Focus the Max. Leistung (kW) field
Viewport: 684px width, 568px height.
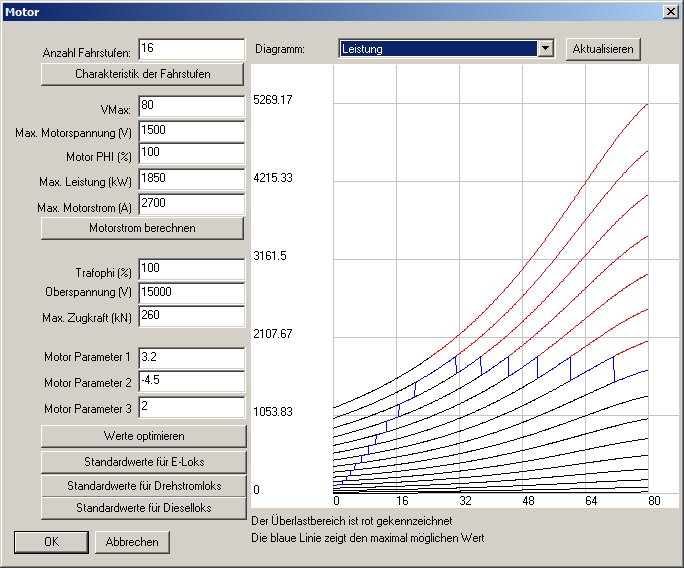click(192, 179)
